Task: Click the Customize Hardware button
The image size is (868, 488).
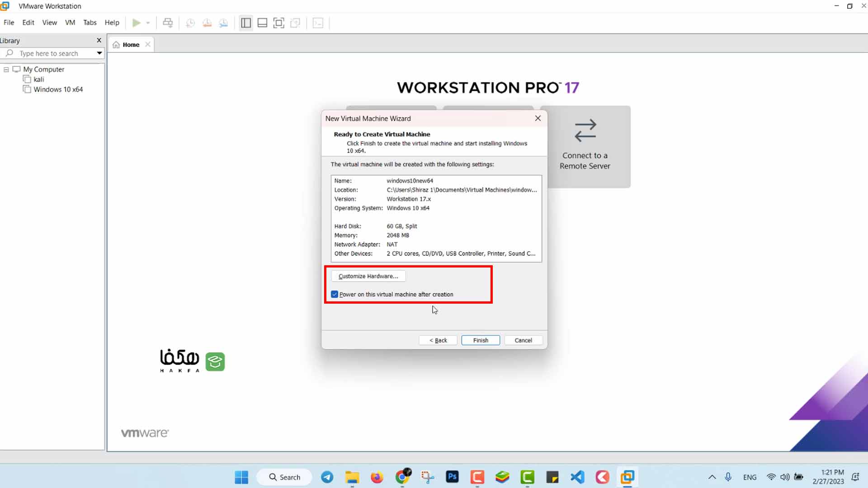Action: tap(368, 276)
